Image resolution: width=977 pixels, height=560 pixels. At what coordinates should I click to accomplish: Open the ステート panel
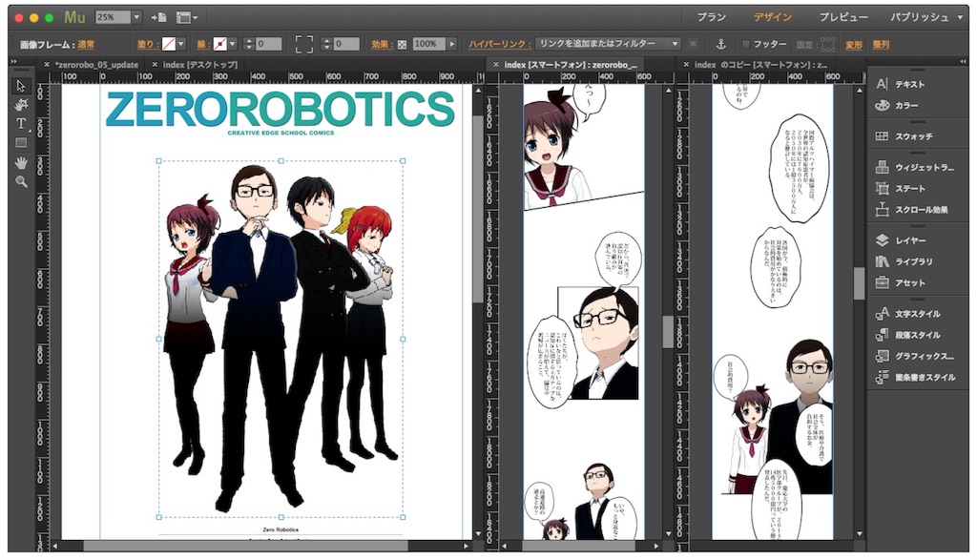(x=901, y=188)
